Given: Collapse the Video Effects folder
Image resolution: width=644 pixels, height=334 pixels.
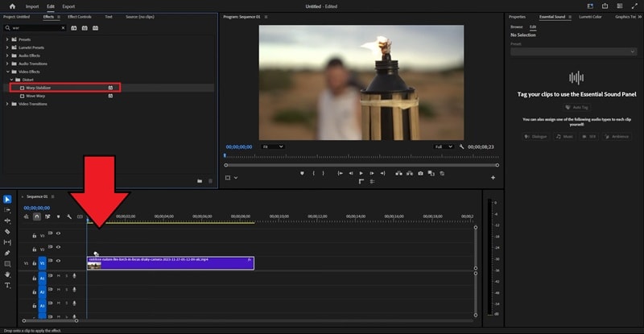Looking at the screenshot, I should coord(7,72).
